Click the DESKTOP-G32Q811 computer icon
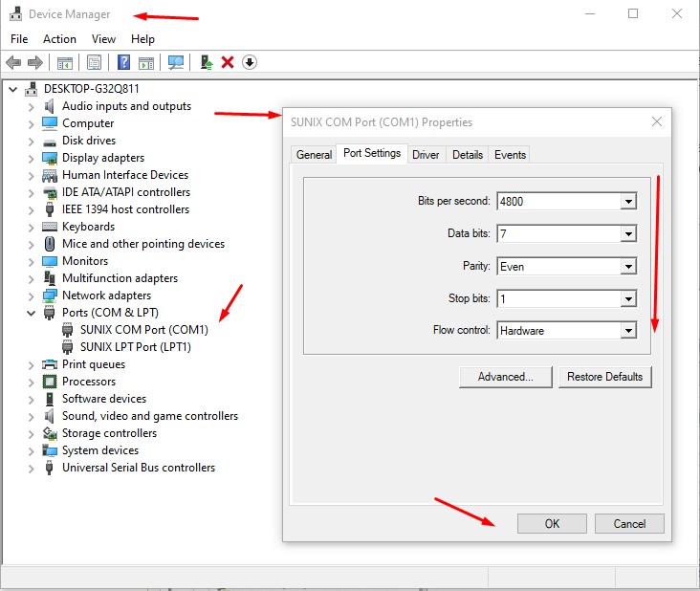Image resolution: width=700 pixels, height=591 pixels. coord(32,89)
